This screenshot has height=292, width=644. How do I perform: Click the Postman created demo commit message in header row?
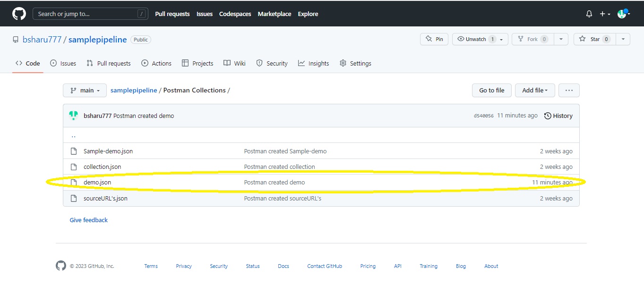coord(144,116)
